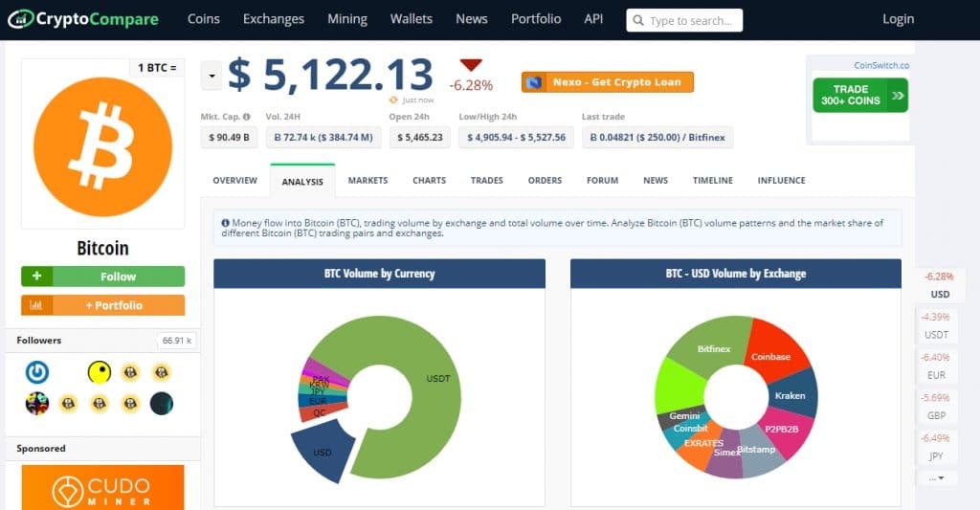Click the Market Cap info icon
Image resolution: width=980 pixels, height=510 pixels.
point(246,117)
